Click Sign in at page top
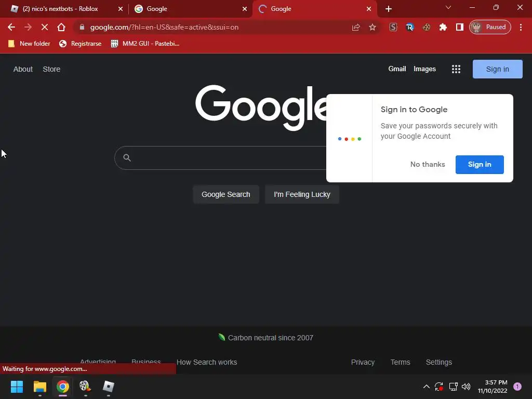Image resolution: width=532 pixels, height=399 pixels. click(x=497, y=69)
